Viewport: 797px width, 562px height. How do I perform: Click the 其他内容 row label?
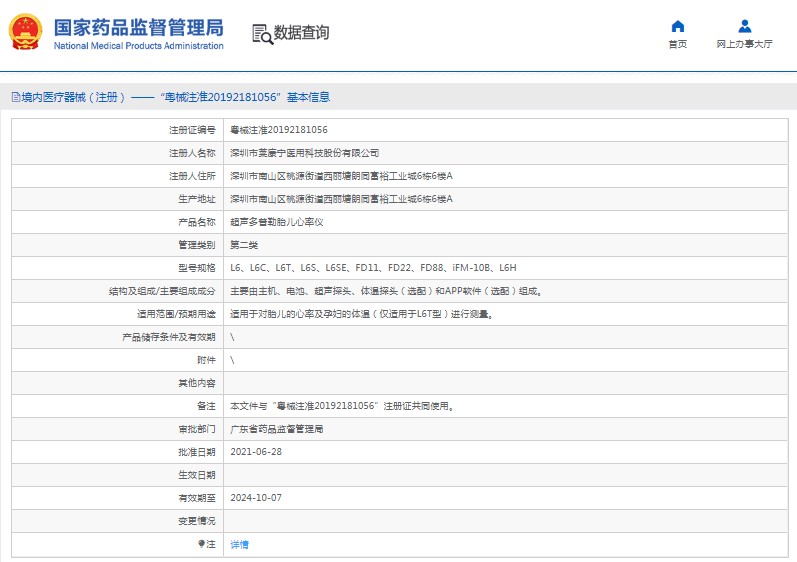pos(197,383)
